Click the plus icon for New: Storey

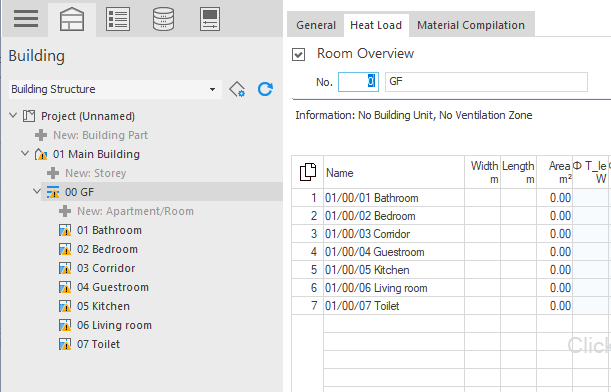[53, 173]
